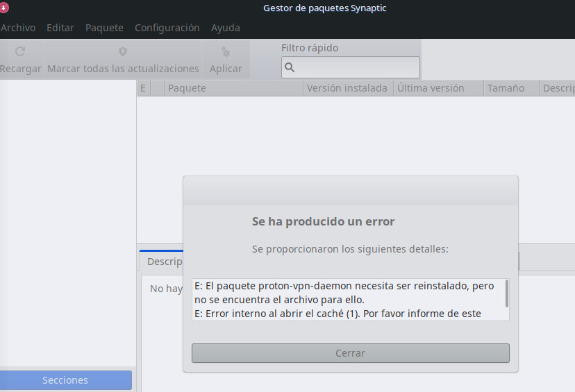This screenshot has height=392, width=575.
Task: Click the Recargar toolbar label
Action: (x=21, y=69)
